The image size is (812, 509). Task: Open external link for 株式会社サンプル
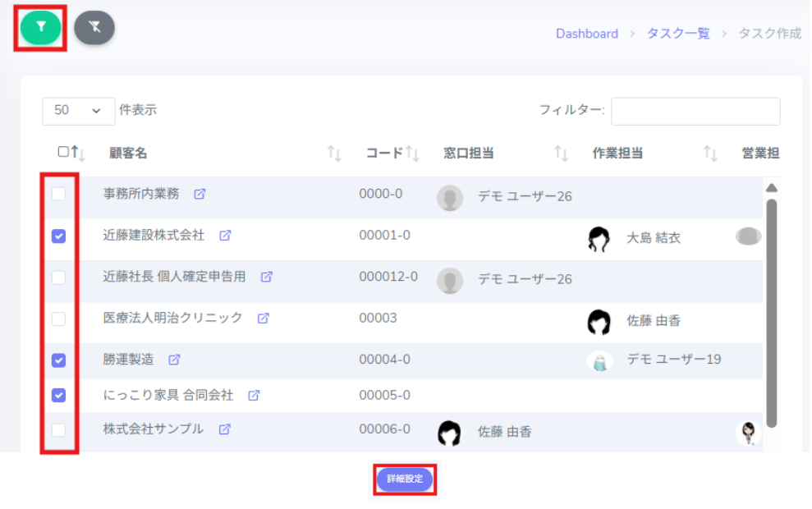point(224,429)
